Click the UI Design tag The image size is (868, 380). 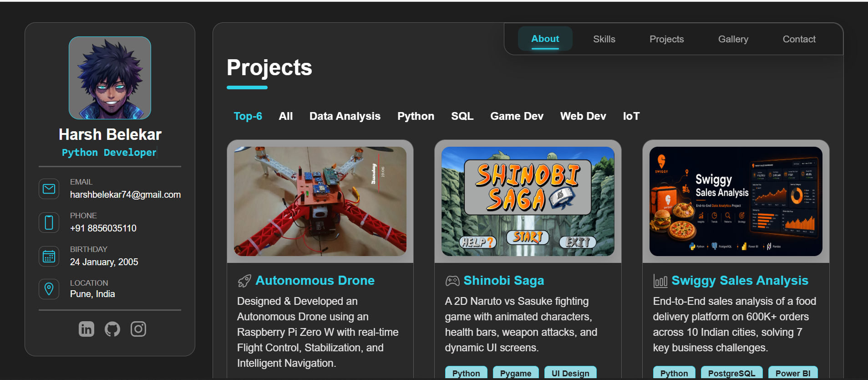[x=570, y=373]
